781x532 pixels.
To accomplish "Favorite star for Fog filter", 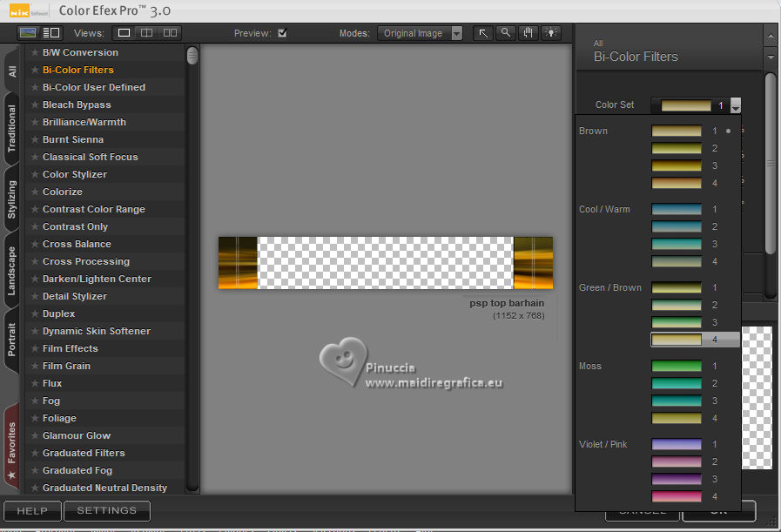I will click(35, 401).
